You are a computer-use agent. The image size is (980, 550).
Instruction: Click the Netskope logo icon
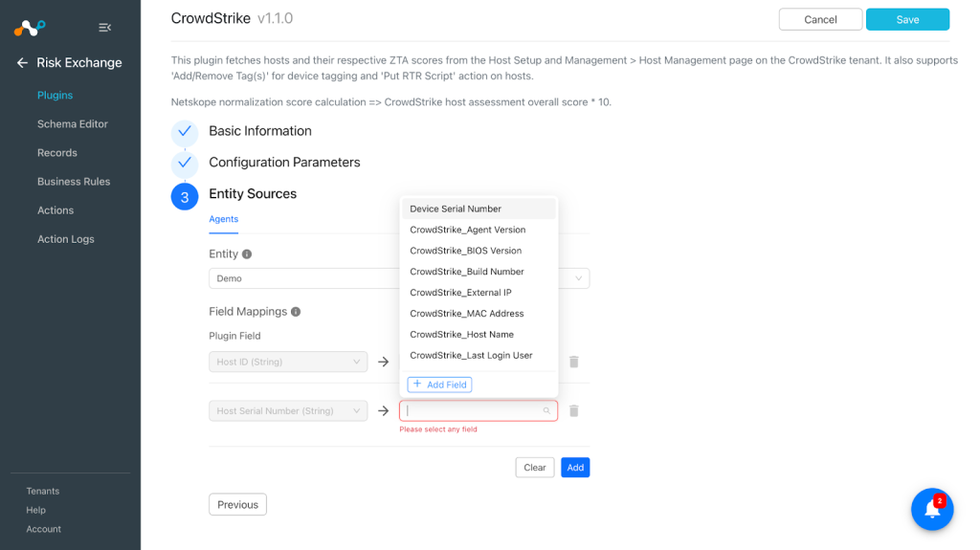point(30,28)
